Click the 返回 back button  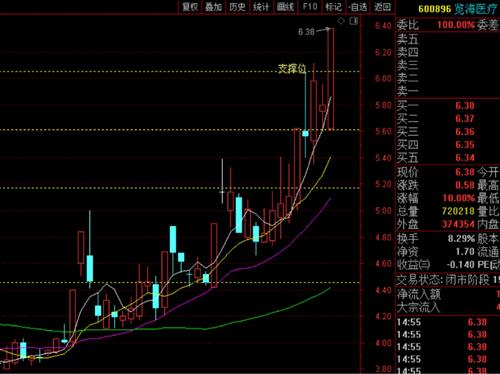tap(382, 7)
